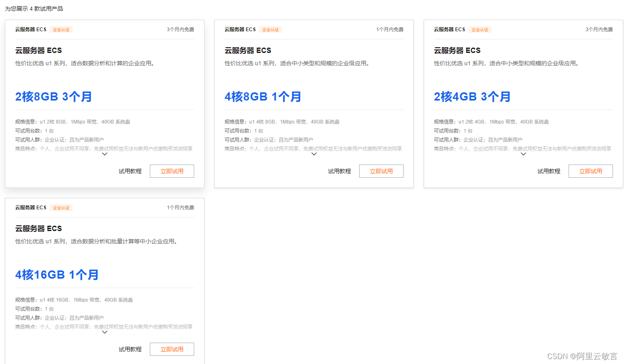Click 可试用人群 line on 2核4GB card

pos(478,140)
